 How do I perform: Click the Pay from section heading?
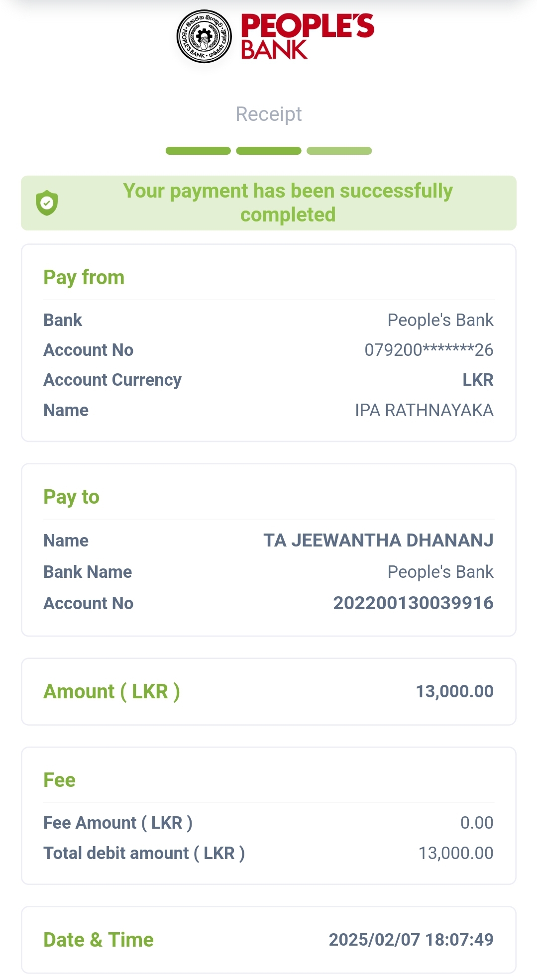pyautogui.click(x=84, y=277)
